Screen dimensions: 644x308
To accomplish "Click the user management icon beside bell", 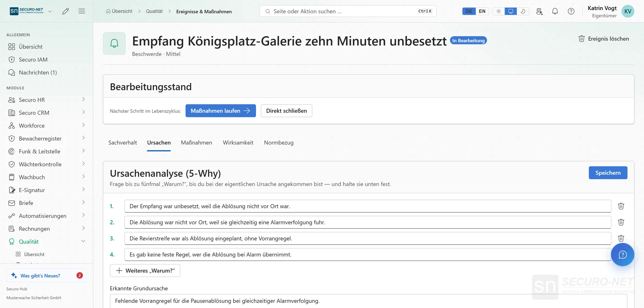I will 539,11.
